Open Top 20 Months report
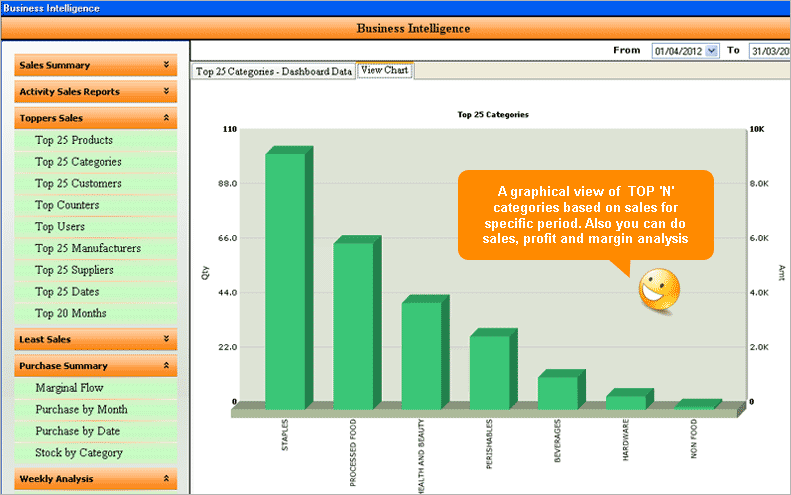This screenshot has width=791, height=495. [70, 313]
